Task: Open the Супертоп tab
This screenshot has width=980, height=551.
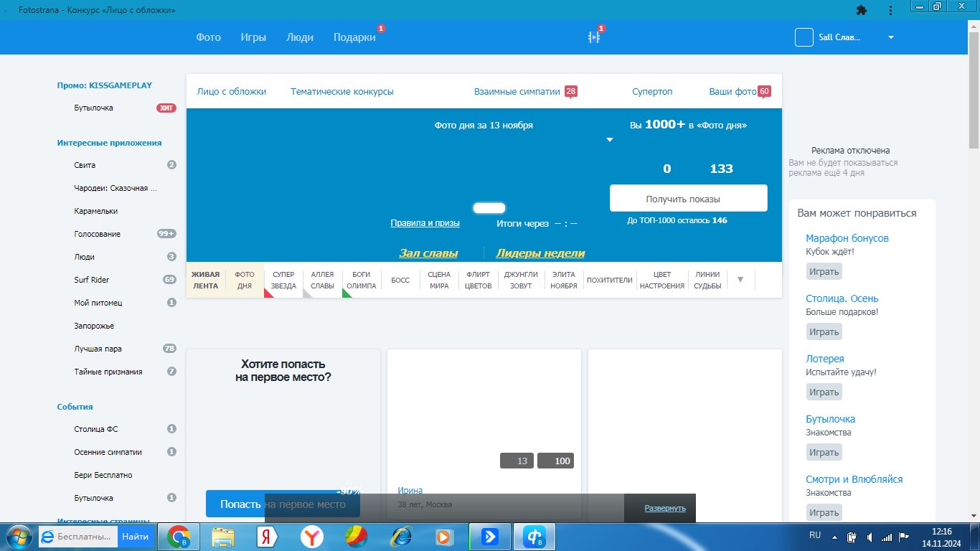Action: tap(652, 92)
